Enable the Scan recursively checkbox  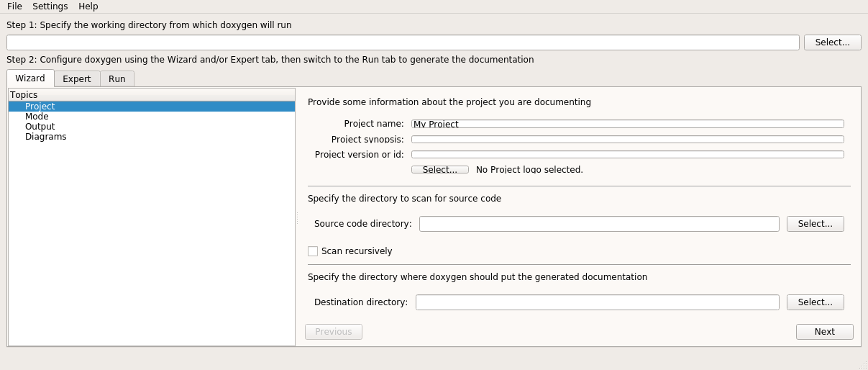click(313, 251)
